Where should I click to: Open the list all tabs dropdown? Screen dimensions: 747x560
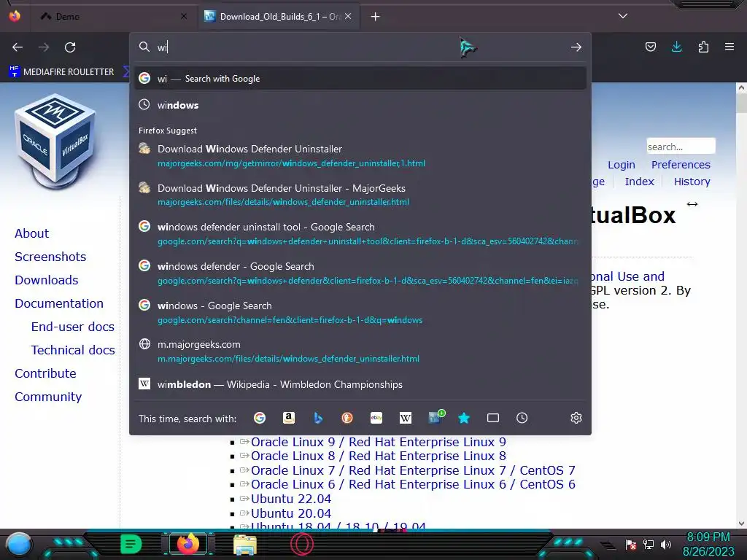coord(623,16)
